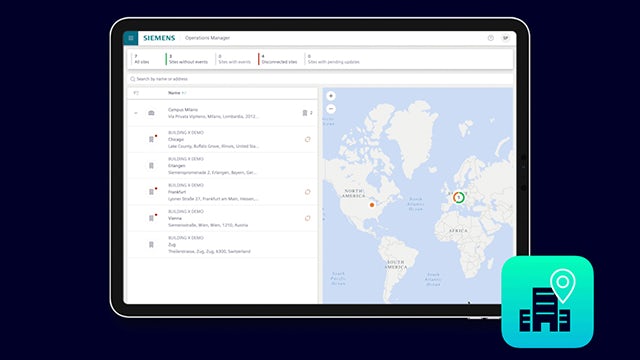The width and height of the screenshot is (640, 360).
Task: Click the AFRICA map label
Action: tap(458, 231)
